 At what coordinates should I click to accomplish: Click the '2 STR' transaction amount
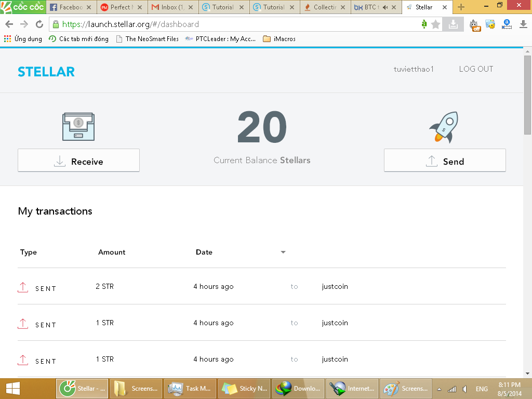coord(104,286)
